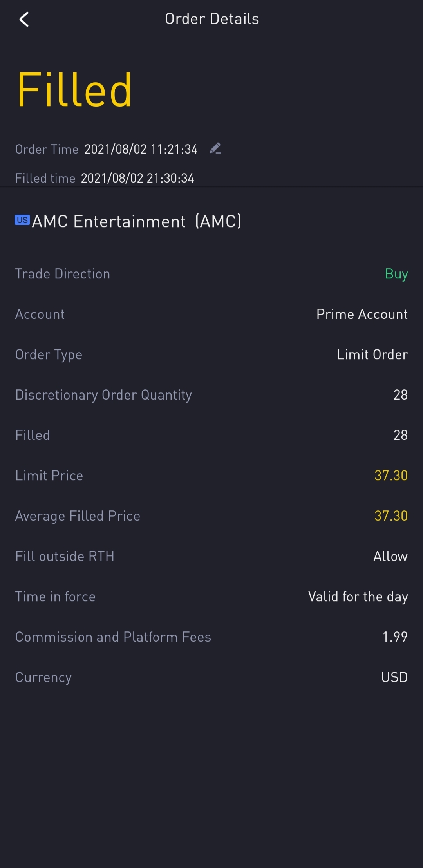This screenshot has height=868, width=423.
Task: Tap the edit pencil beside Order Time
Action: 215,148
